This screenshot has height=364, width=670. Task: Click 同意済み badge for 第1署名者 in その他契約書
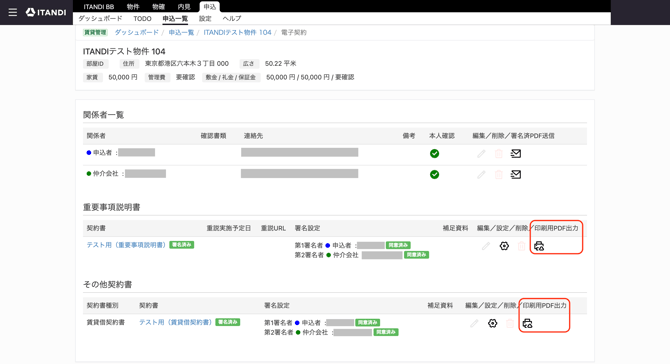click(368, 323)
